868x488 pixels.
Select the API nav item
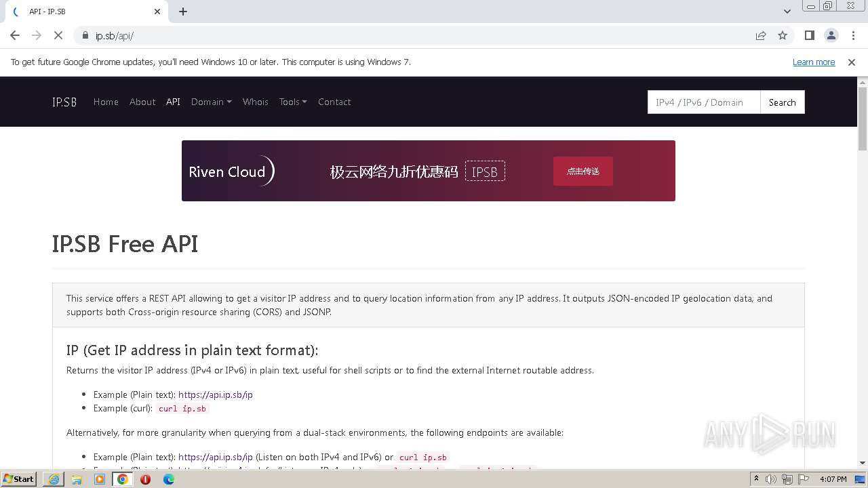173,102
